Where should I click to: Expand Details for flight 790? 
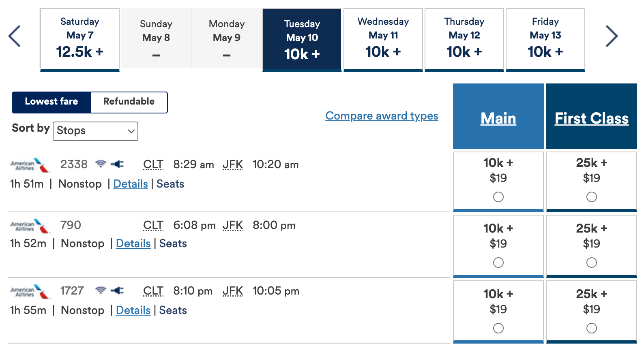click(133, 243)
